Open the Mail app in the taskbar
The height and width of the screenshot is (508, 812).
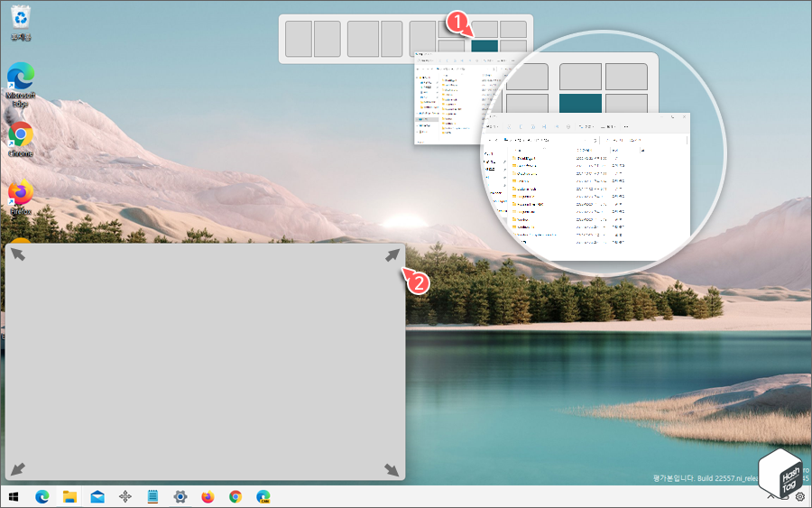pyautogui.click(x=97, y=497)
